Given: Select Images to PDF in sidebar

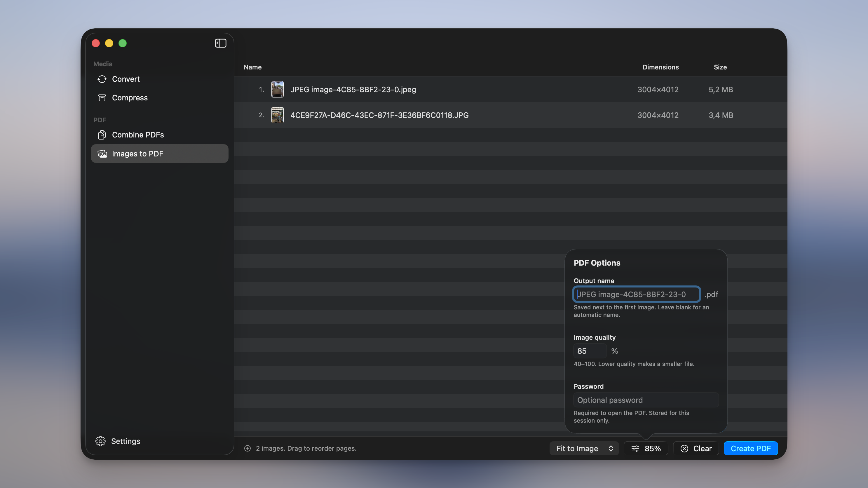Looking at the screenshot, I should [160, 154].
